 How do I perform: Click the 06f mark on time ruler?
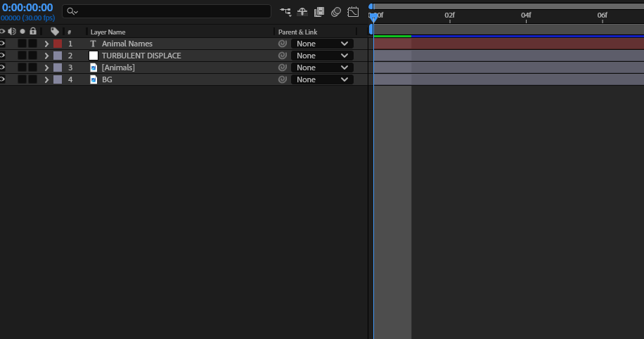[602, 15]
